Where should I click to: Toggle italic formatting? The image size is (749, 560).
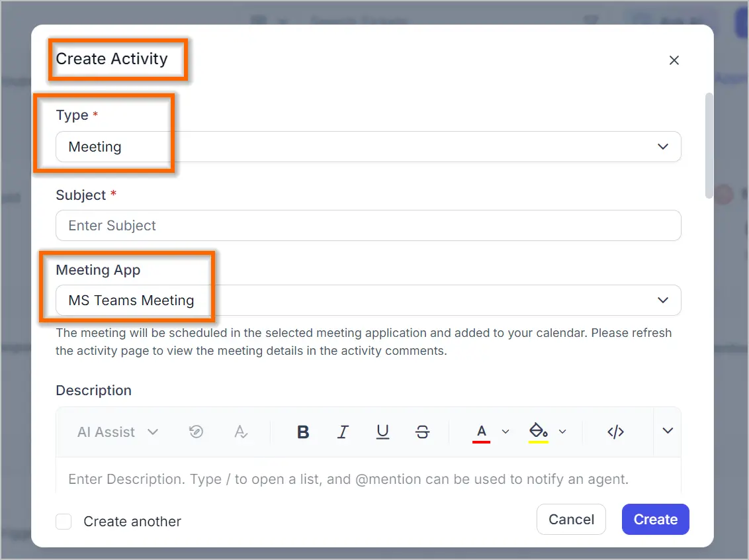point(343,432)
